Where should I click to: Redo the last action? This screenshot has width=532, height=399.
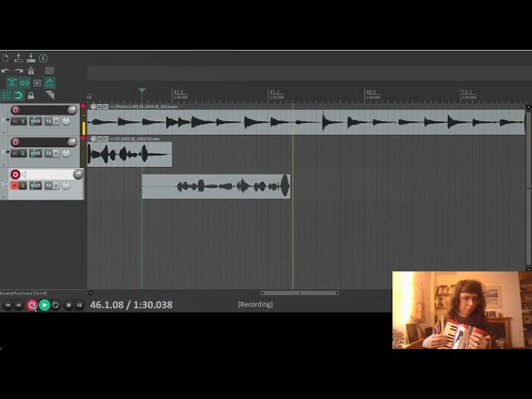click(18, 71)
